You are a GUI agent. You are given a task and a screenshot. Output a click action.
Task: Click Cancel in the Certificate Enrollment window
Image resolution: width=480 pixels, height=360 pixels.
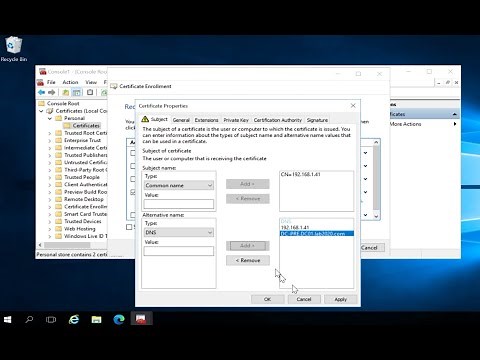(x=369, y=248)
